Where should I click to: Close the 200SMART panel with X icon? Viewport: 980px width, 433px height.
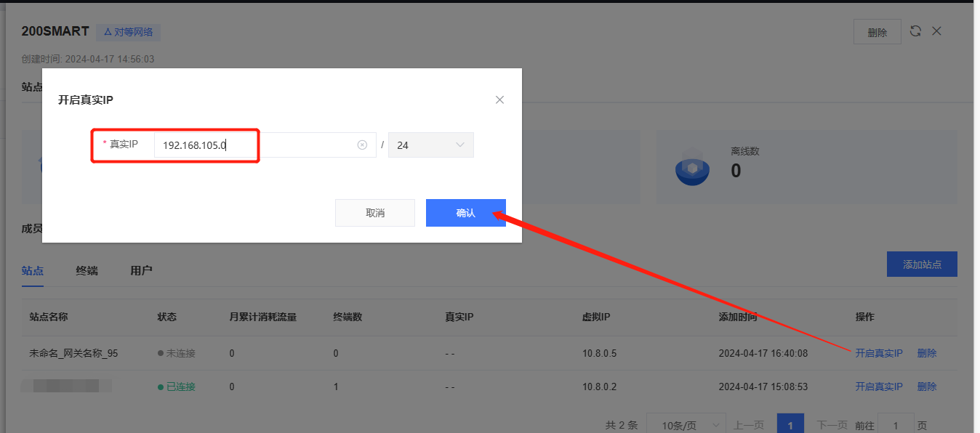click(937, 31)
